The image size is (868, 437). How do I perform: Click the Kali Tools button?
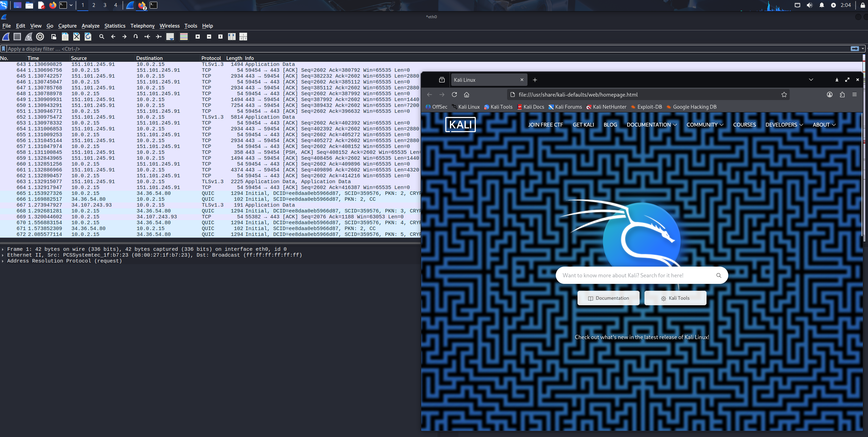[x=675, y=298]
